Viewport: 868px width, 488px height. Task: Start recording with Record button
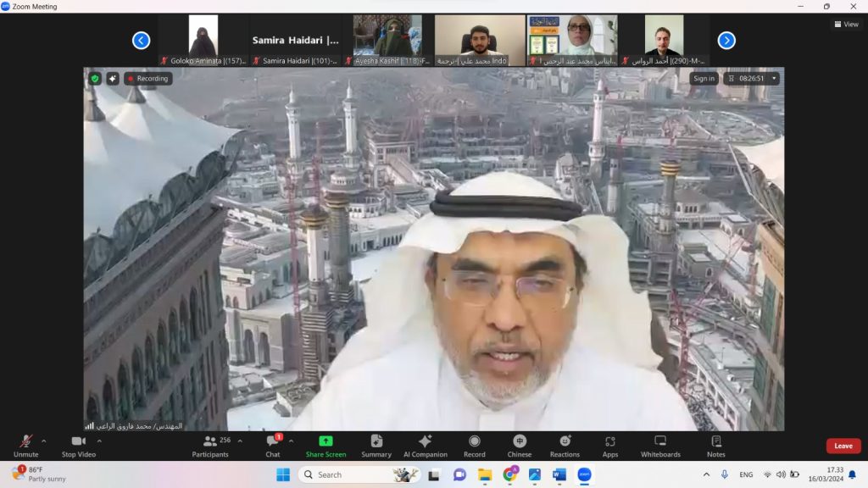tap(474, 446)
